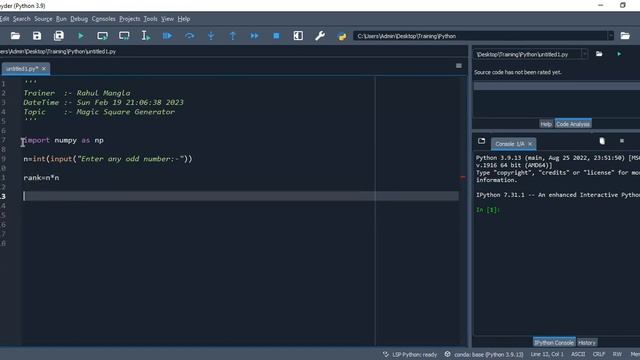Run the file with the green play icon
Viewport: 640px width, 360px height.
[81, 36]
